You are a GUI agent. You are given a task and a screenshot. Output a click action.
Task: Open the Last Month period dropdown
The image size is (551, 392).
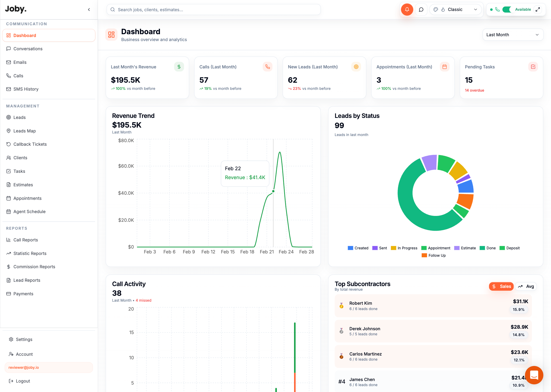[x=513, y=35]
